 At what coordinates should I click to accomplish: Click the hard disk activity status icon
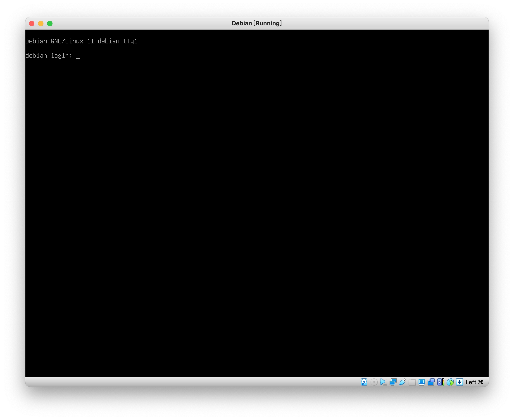(x=364, y=382)
